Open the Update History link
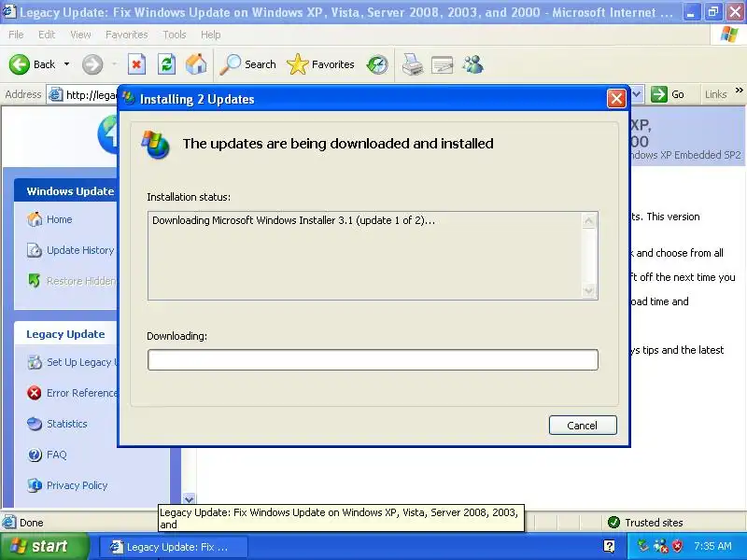Screen dimensions: 747x560 pyautogui.click(x=80, y=250)
